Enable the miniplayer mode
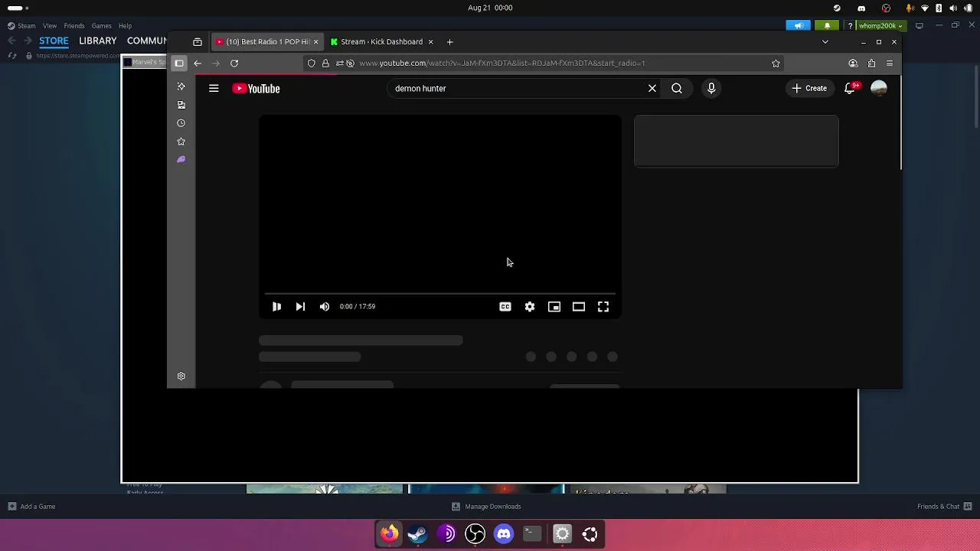Image resolution: width=980 pixels, height=551 pixels. tap(554, 307)
